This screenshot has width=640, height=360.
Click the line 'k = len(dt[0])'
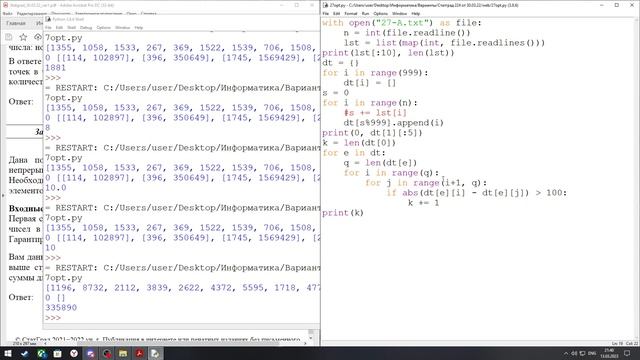pyautogui.click(x=359, y=143)
